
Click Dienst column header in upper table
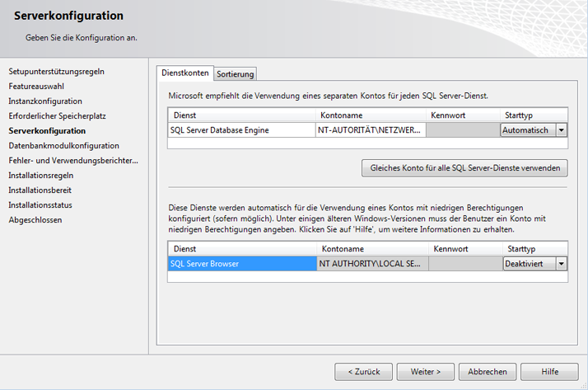(x=241, y=115)
